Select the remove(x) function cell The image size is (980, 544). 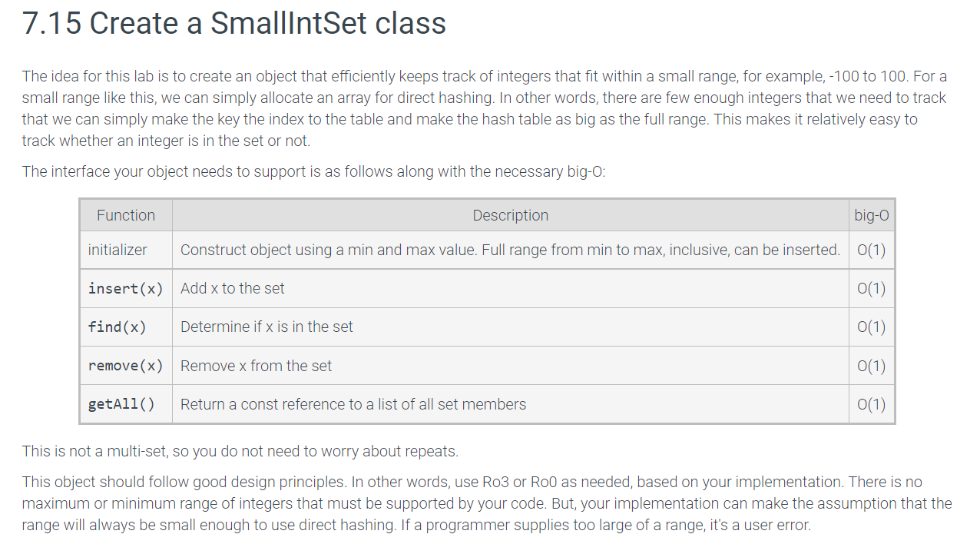point(126,366)
